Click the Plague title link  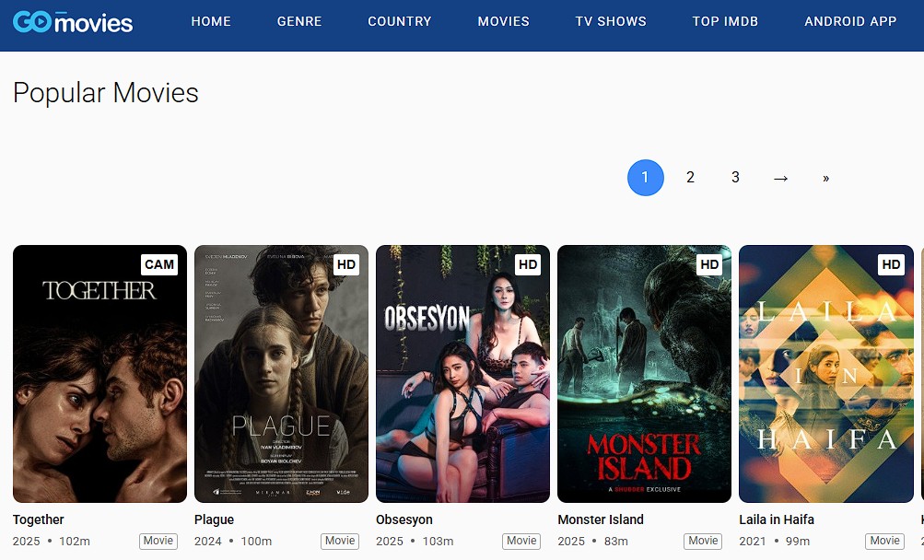tap(214, 519)
